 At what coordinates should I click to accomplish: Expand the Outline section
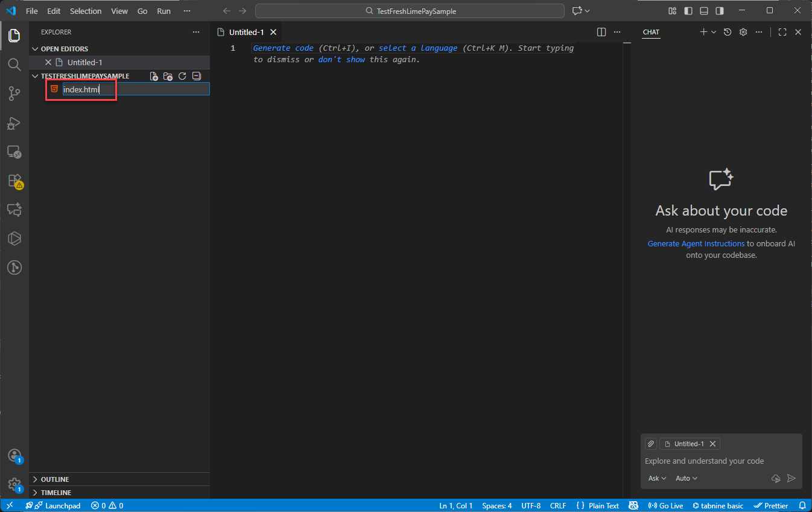pyautogui.click(x=55, y=479)
